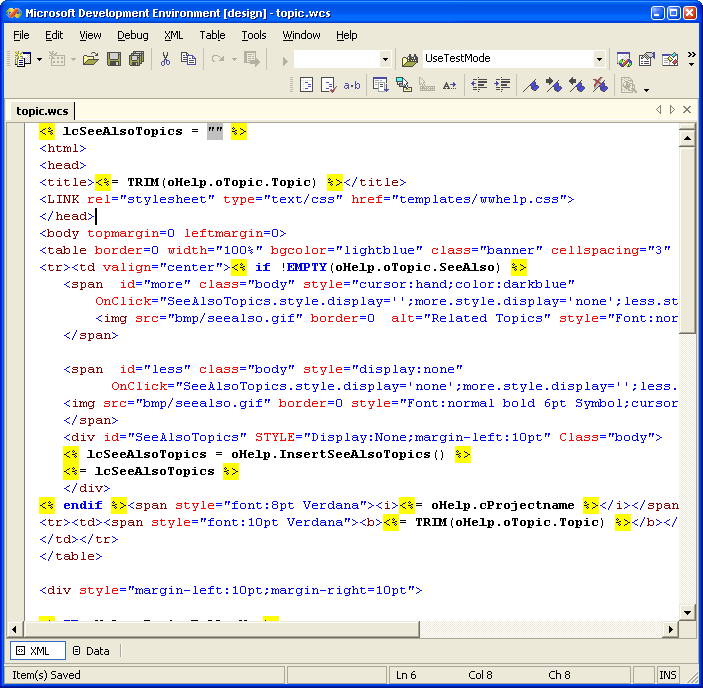Open the Toolbox icon
Viewport: 703px width, 688px height.
coord(670,59)
